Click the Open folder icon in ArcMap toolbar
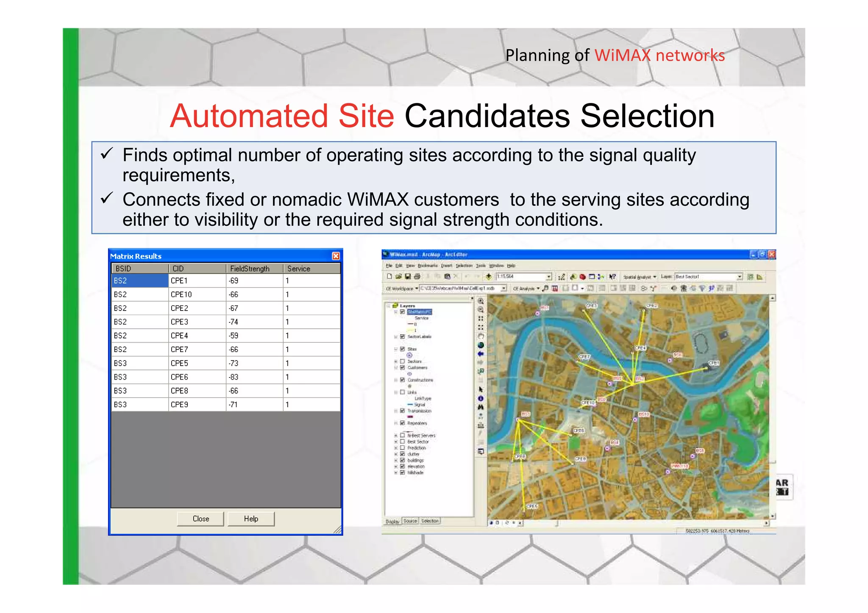 coord(398,277)
